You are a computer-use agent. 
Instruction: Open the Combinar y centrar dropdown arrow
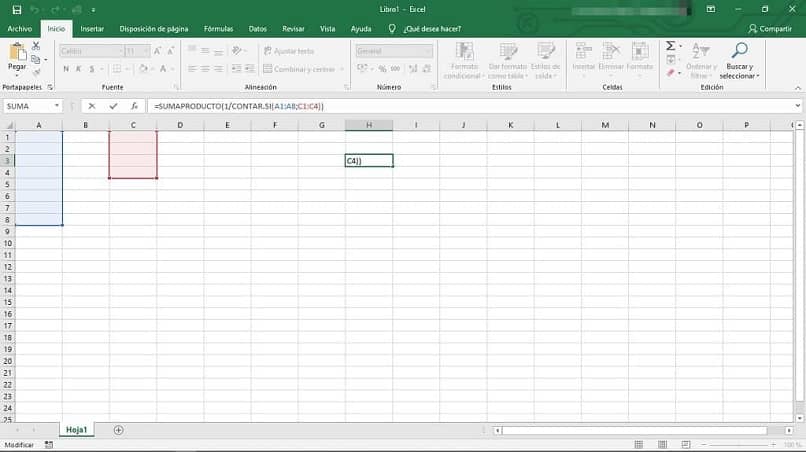click(x=342, y=69)
